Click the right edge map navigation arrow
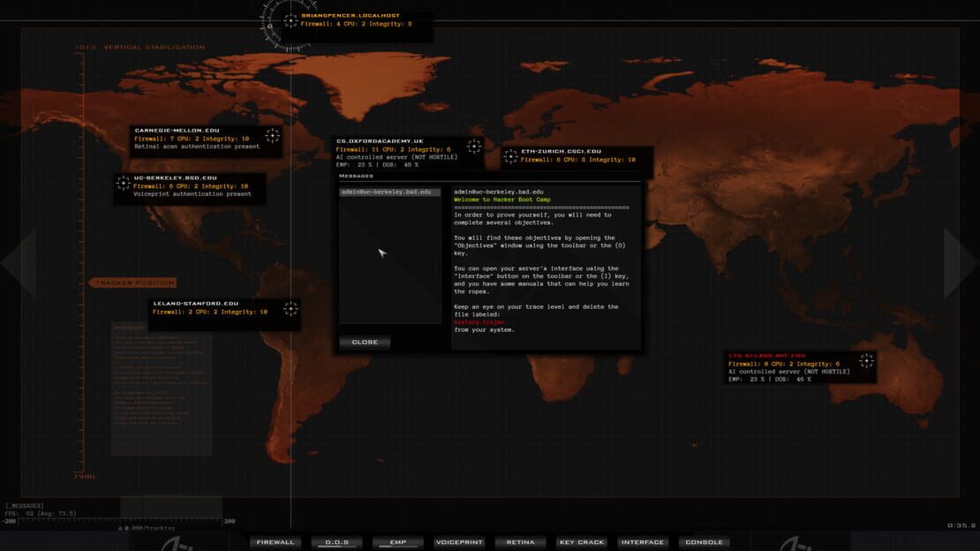This screenshot has height=551, width=980. pyautogui.click(x=961, y=262)
